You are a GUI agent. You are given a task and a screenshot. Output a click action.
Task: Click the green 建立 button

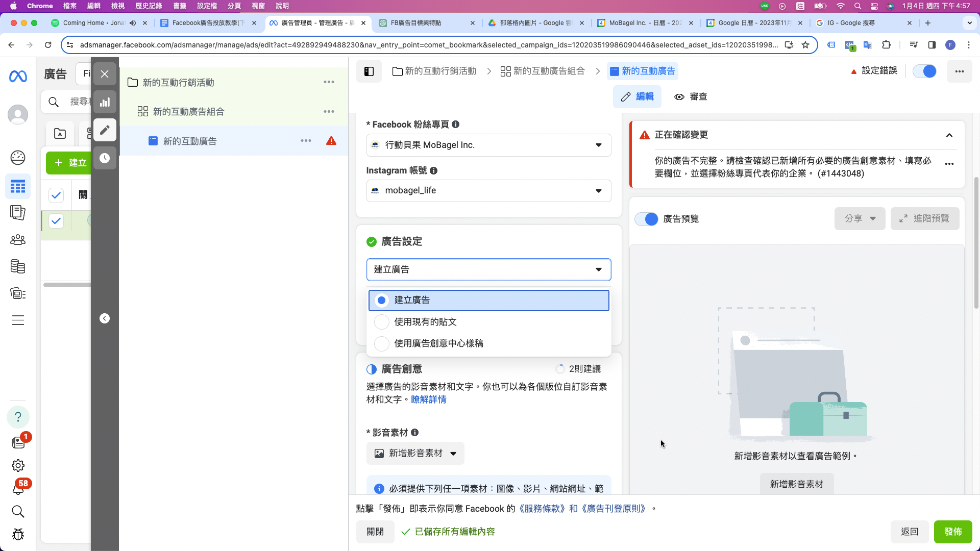pos(69,163)
